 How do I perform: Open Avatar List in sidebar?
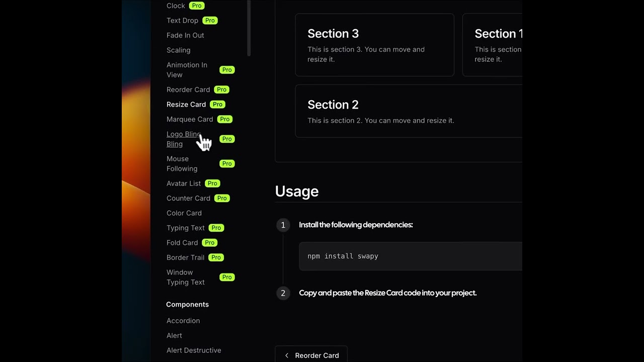pos(184,184)
